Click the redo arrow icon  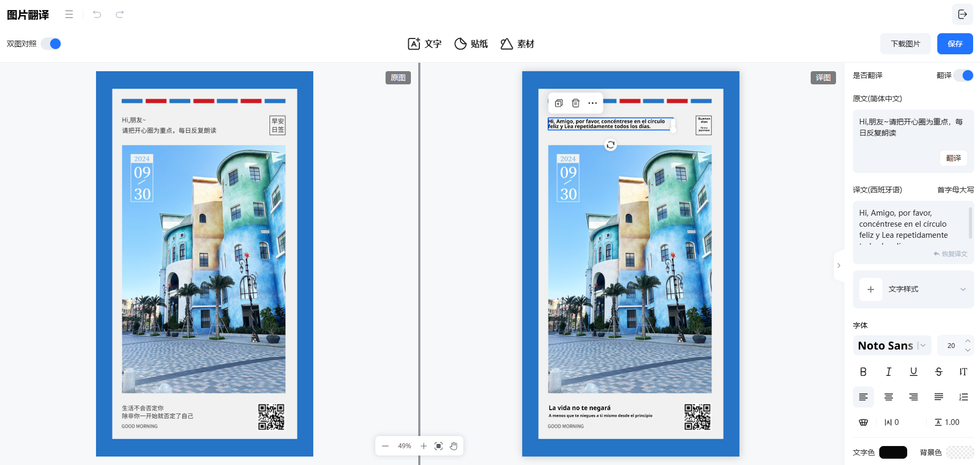tap(120, 14)
